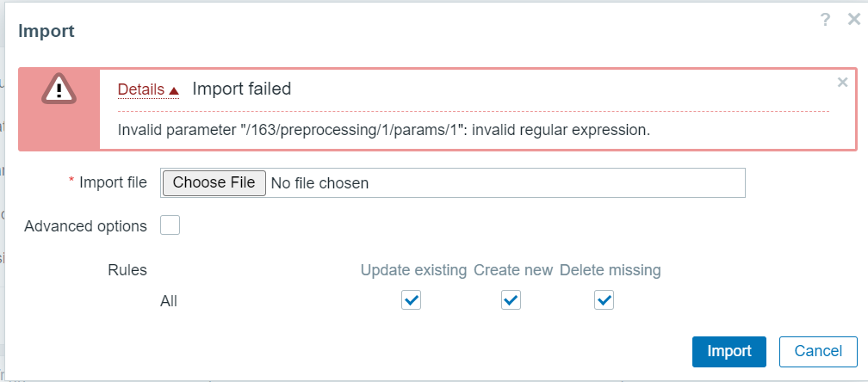Click the warning triangle icon

(59, 88)
